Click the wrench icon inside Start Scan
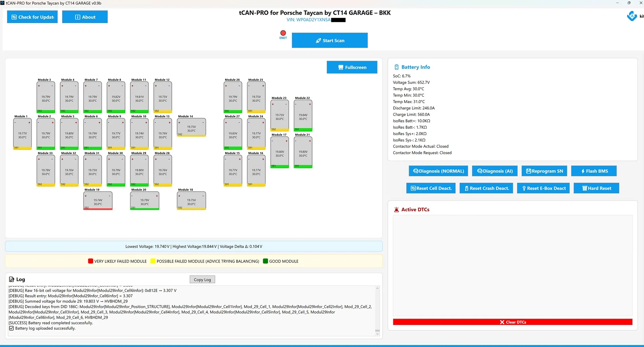The width and height of the screenshot is (644, 347). point(318,40)
